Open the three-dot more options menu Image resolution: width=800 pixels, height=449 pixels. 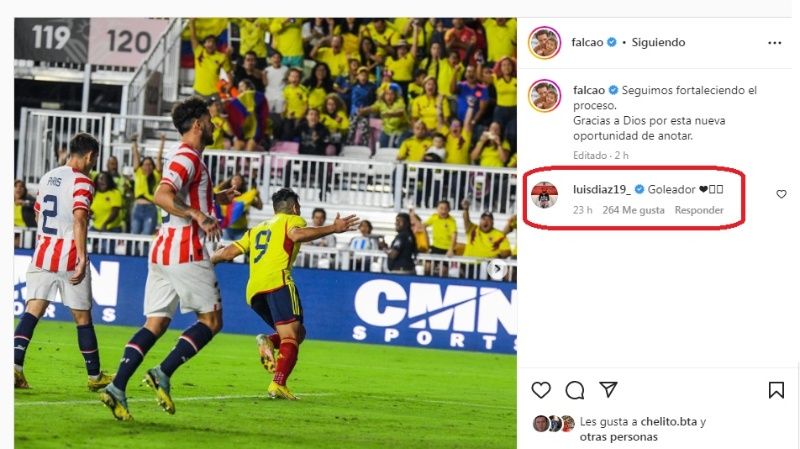tap(774, 43)
